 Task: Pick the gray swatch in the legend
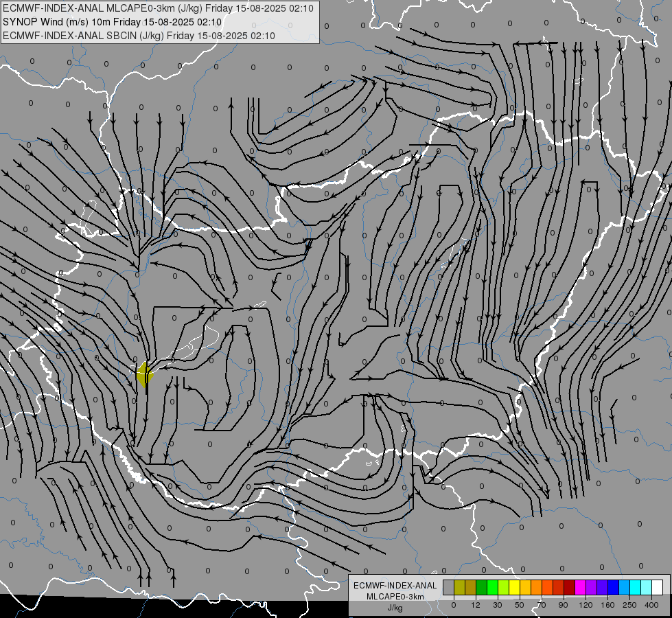coord(449,588)
